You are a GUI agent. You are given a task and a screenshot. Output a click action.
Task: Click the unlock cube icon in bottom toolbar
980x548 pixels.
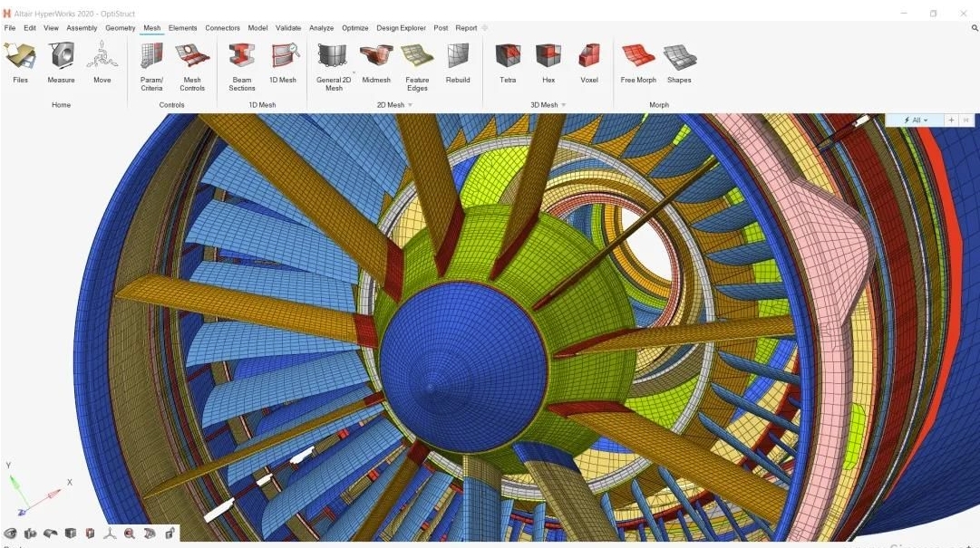click(x=170, y=533)
